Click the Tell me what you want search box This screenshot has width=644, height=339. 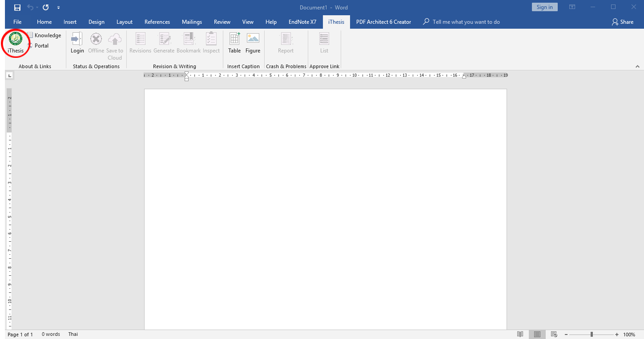462,22
